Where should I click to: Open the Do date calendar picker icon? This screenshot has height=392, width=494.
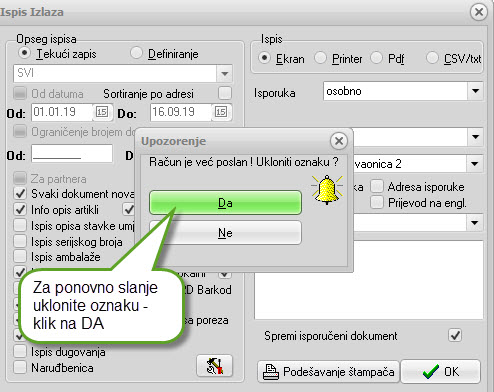tap(221, 112)
